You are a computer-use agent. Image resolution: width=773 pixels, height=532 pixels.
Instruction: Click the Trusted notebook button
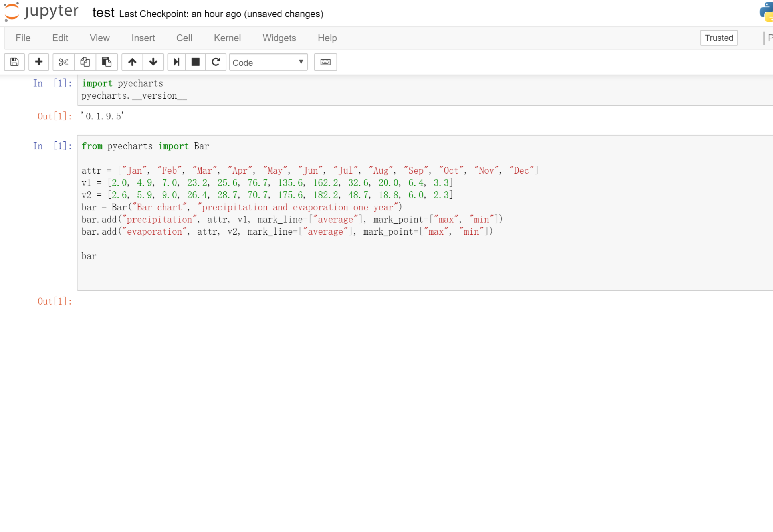(719, 38)
